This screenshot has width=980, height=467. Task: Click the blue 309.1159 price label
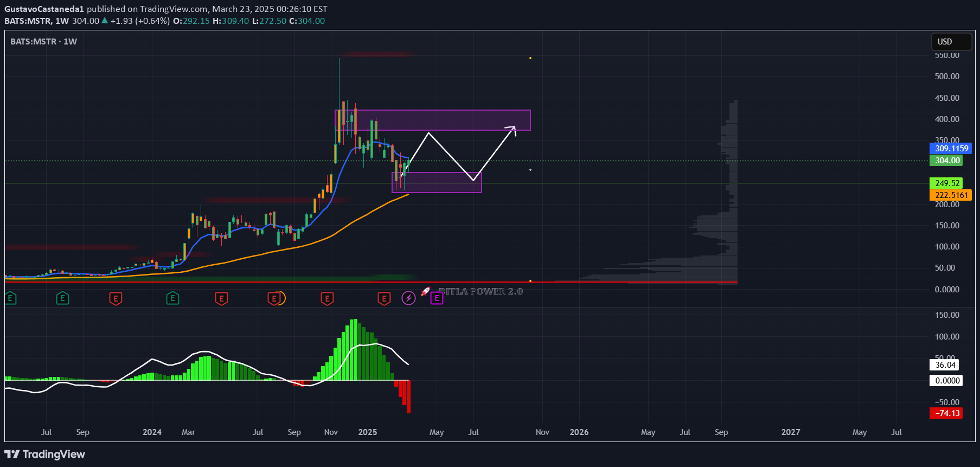tap(951, 148)
